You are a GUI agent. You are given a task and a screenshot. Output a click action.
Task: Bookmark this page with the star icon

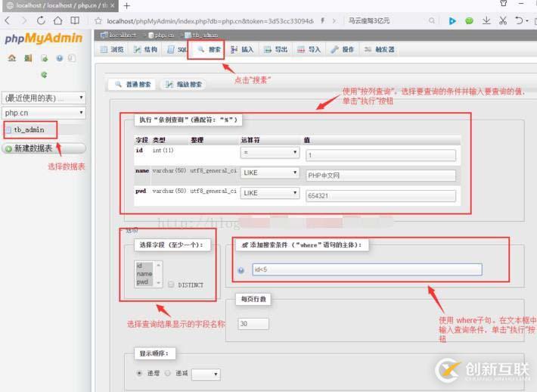[x=98, y=21]
